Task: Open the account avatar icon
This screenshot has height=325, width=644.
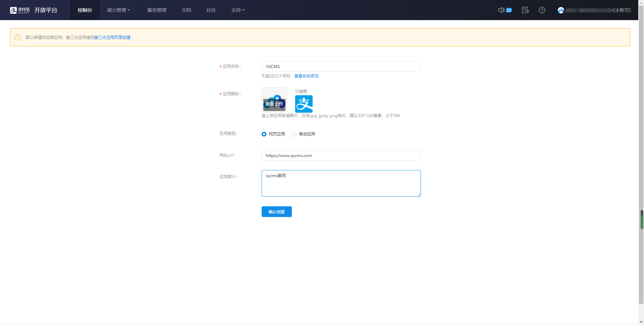Action: point(561,10)
